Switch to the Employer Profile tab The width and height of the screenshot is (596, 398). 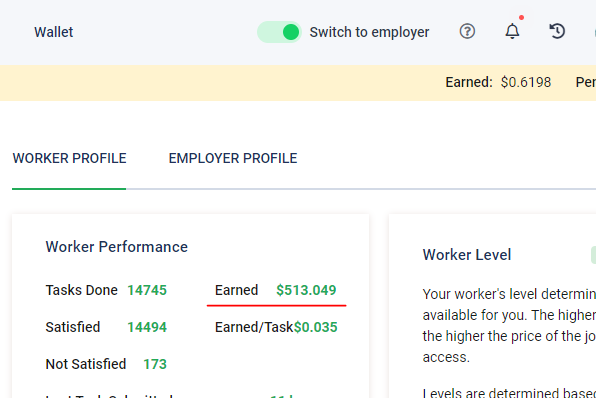pos(233,159)
